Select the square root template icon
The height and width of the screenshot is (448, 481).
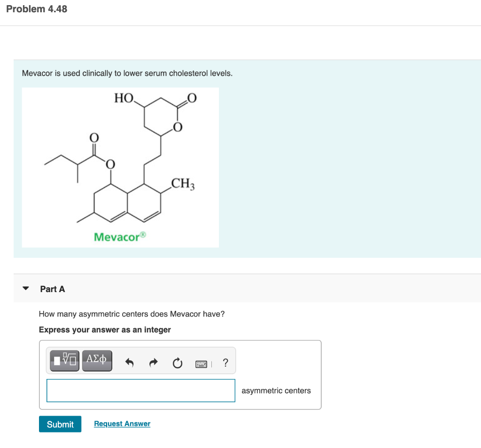pyautogui.click(x=64, y=360)
